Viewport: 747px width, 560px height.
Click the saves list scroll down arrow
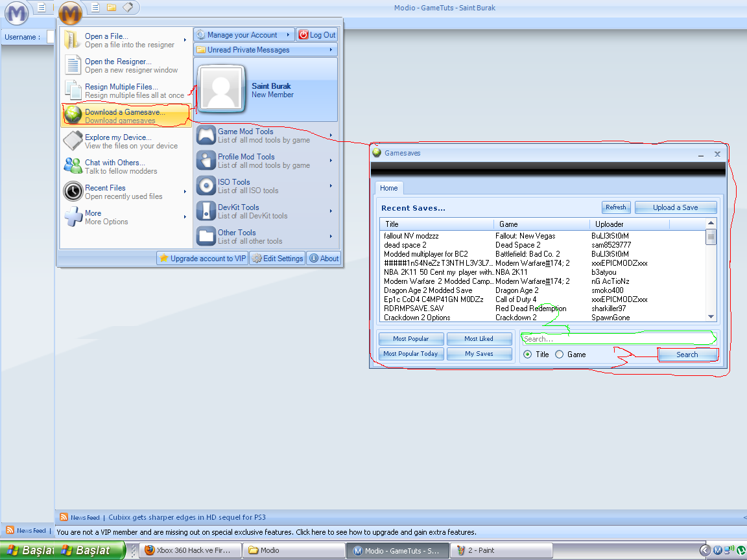[x=711, y=317]
